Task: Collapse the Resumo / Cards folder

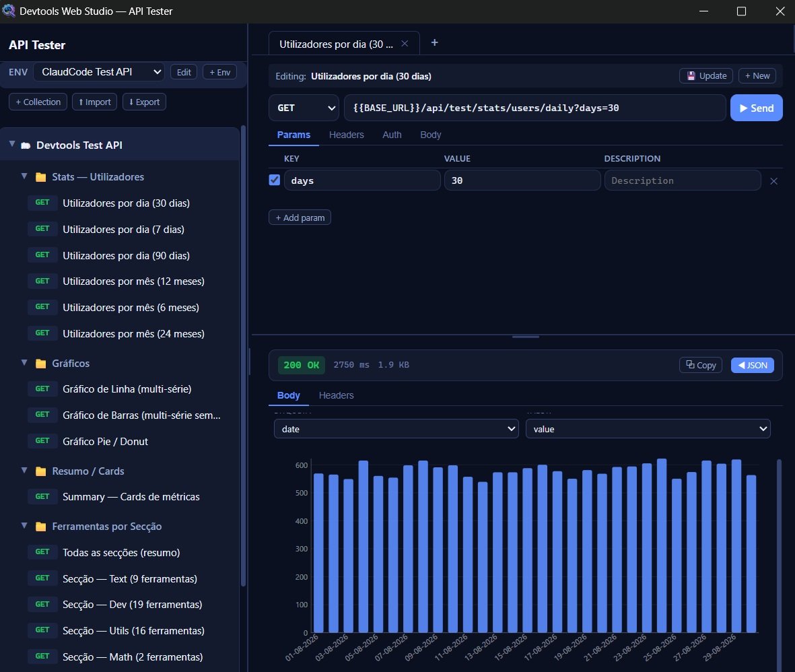Action: [24, 470]
